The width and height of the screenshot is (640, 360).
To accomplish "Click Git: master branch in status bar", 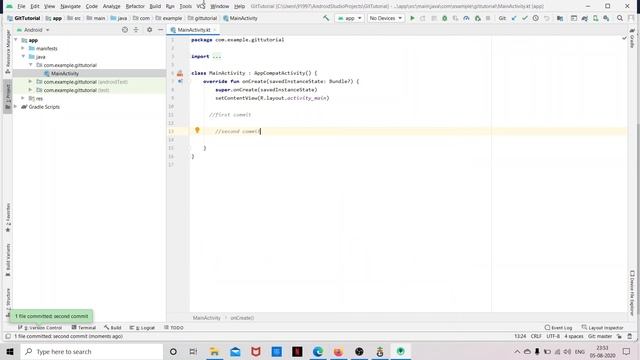I will click(x=600, y=336).
